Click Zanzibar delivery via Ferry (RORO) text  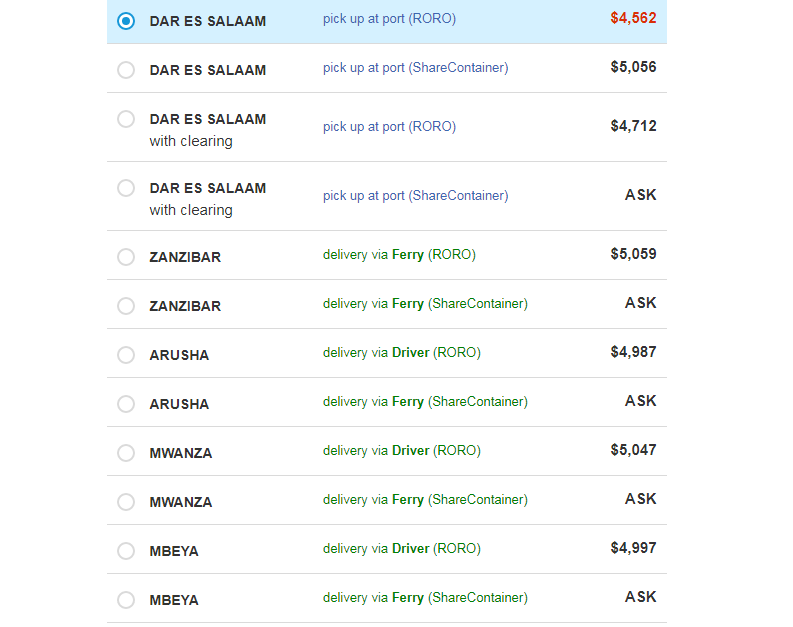coord(399,255)
